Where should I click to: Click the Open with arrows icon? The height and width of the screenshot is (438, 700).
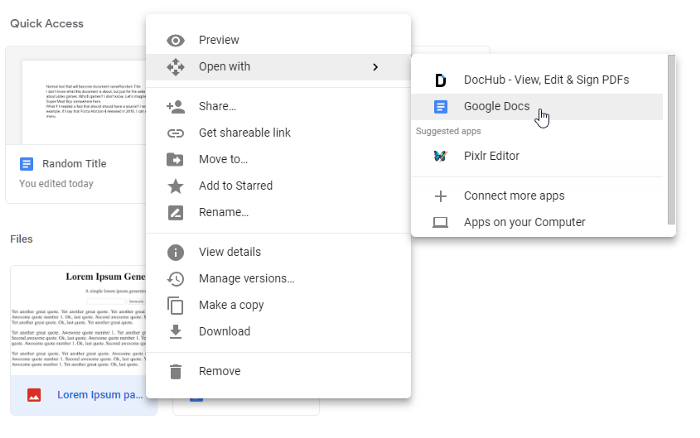tap(175, 67)
